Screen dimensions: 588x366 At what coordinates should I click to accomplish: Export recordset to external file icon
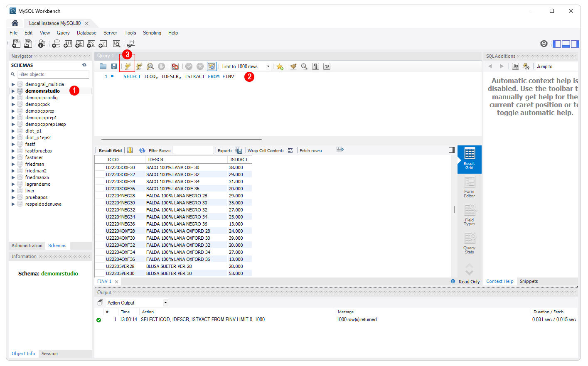click(x=239, y=150)
